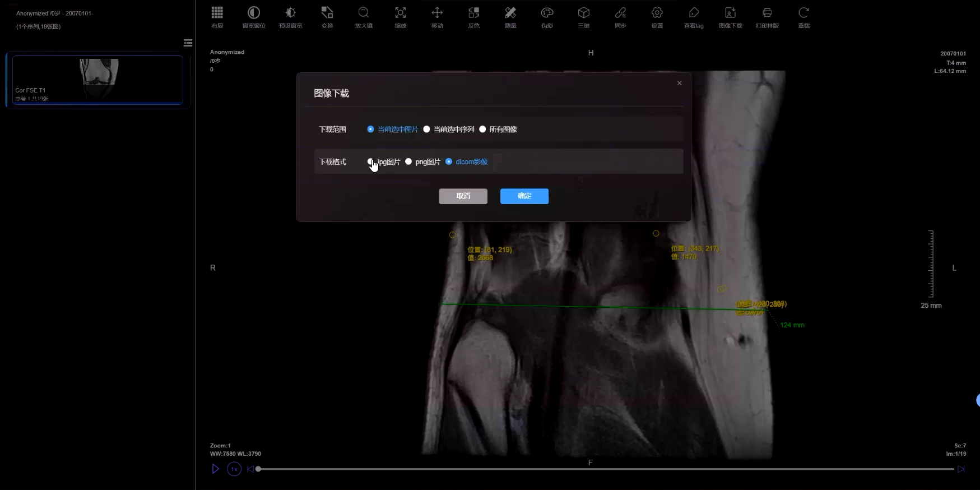Screen dimensions: 980x490
Task: Select the 当前选中序列 download range option
Action: point(427,130)
